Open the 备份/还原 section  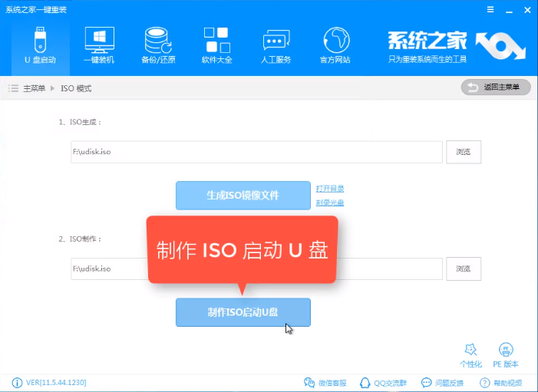(160, 44)
